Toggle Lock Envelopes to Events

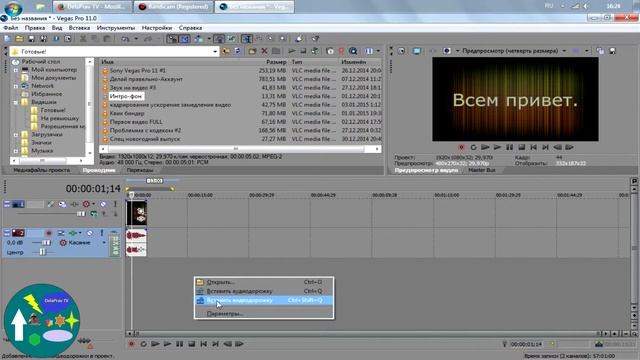pyautogui.click(x=220, y=39)
